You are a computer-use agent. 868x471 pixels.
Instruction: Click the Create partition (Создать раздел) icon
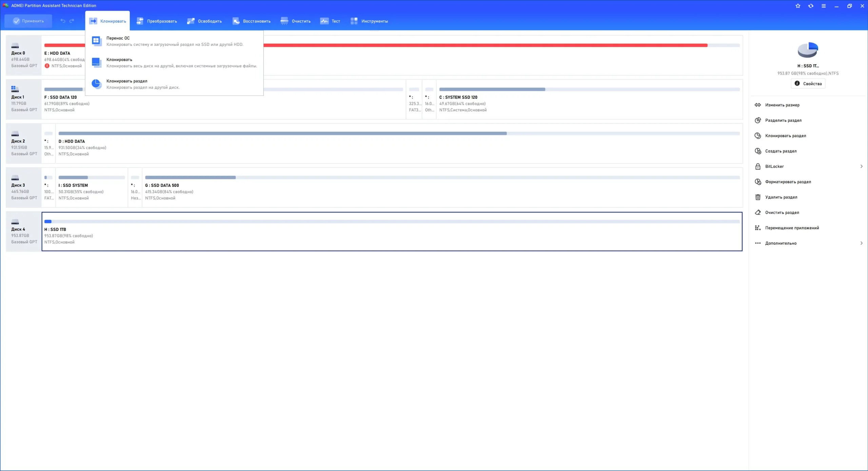tap(758, 151)
